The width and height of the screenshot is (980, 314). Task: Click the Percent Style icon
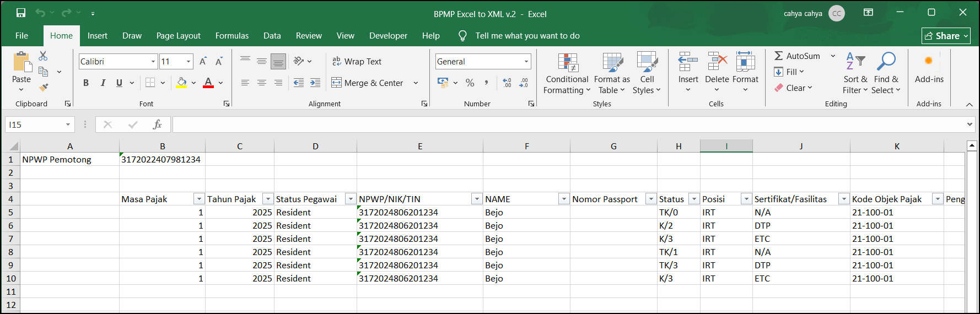click(470, 83)
